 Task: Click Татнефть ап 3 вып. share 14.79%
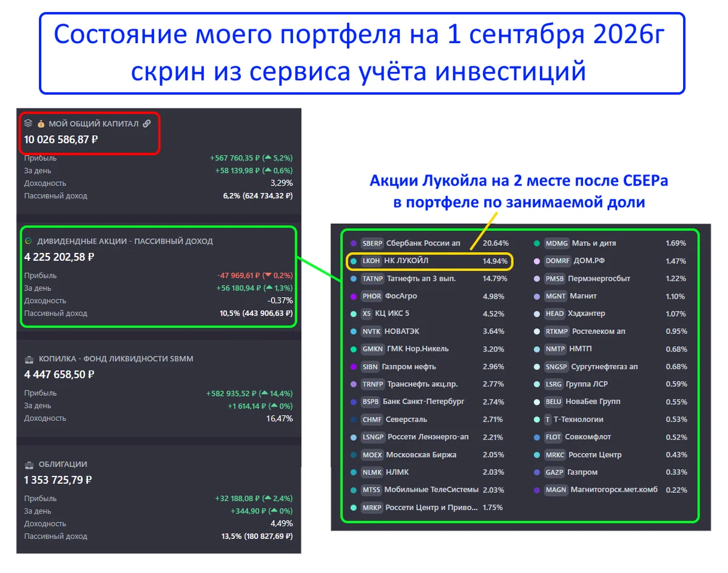click(x=495, y=278)
